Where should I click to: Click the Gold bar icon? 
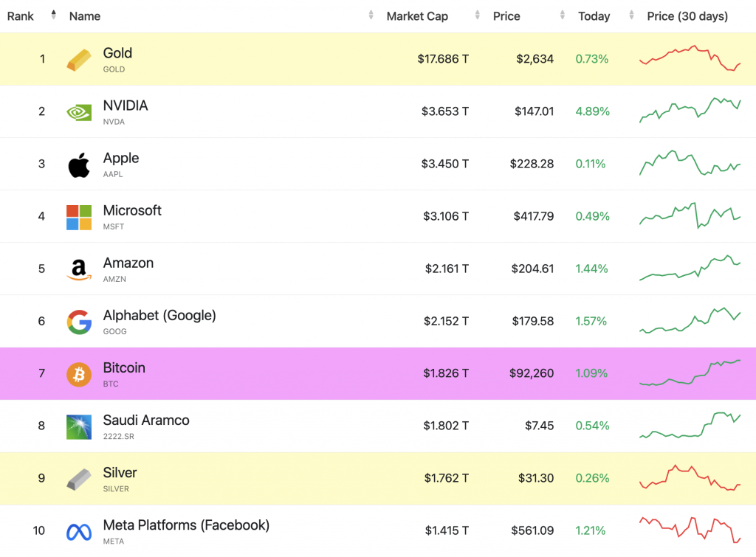click(80, 58)
